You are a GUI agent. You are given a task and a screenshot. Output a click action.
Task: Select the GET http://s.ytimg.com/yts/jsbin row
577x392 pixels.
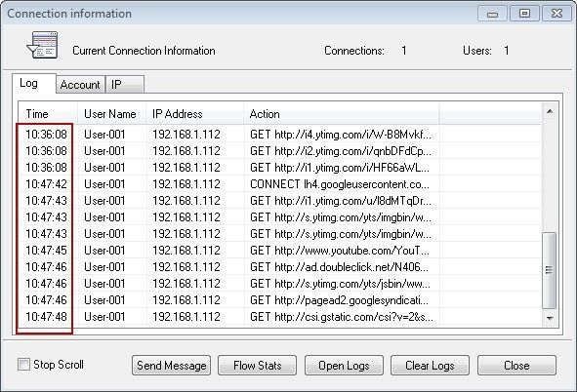point(279,283)
